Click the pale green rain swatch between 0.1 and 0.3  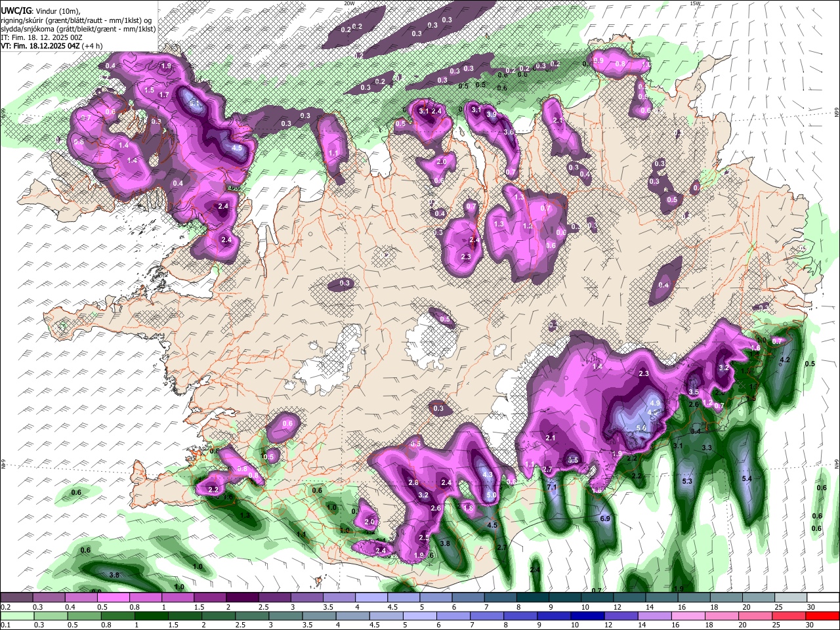pos(16,616)
